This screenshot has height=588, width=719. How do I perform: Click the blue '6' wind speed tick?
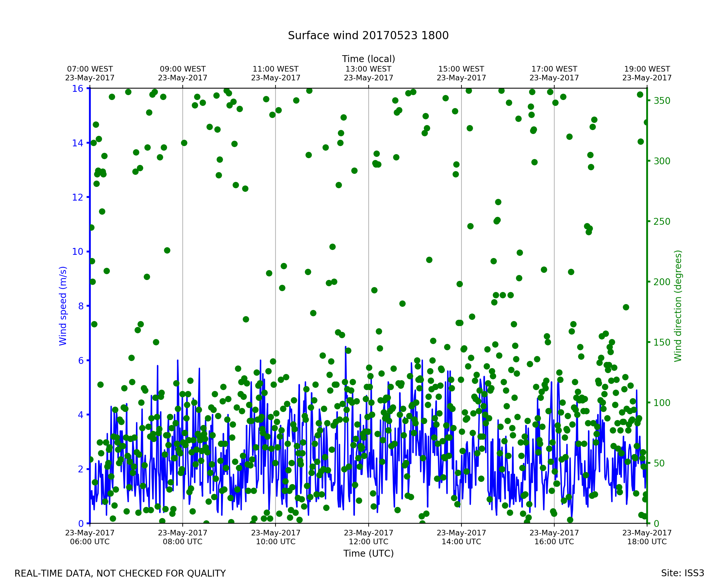pos(81,360)
